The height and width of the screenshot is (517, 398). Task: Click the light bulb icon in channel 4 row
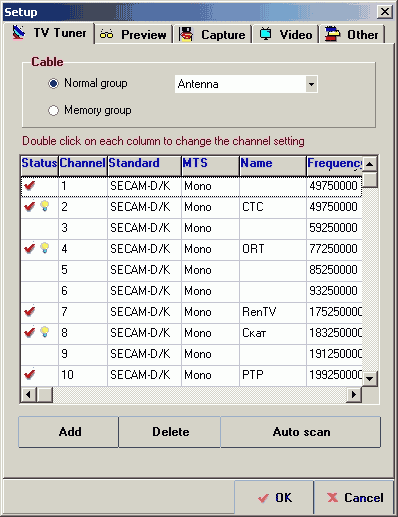pyautogui.click(x=45, y=248)
